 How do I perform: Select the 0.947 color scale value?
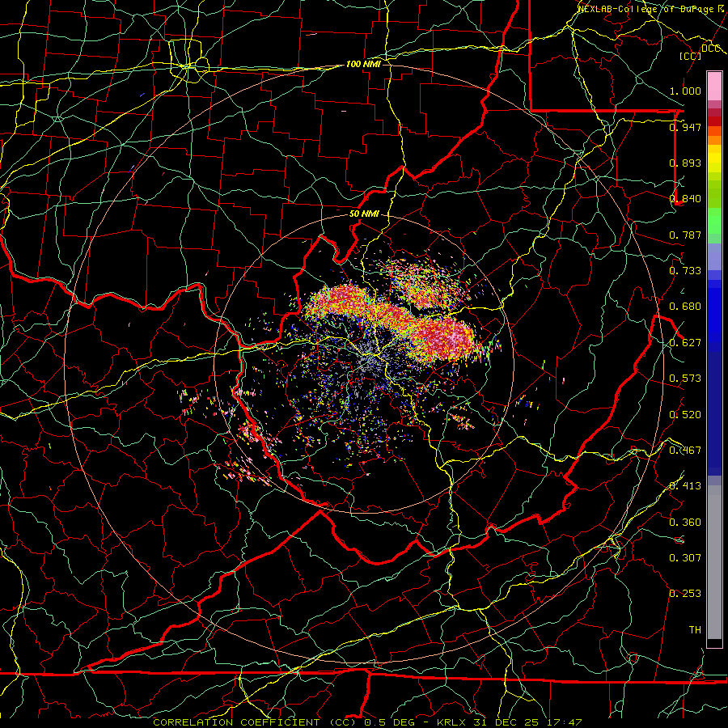[685, 127]
